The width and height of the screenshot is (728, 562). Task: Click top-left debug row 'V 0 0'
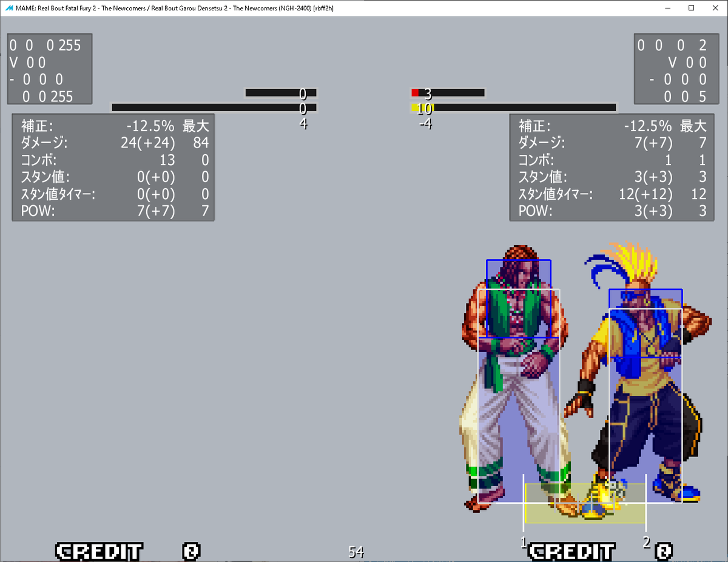point(28,63)
